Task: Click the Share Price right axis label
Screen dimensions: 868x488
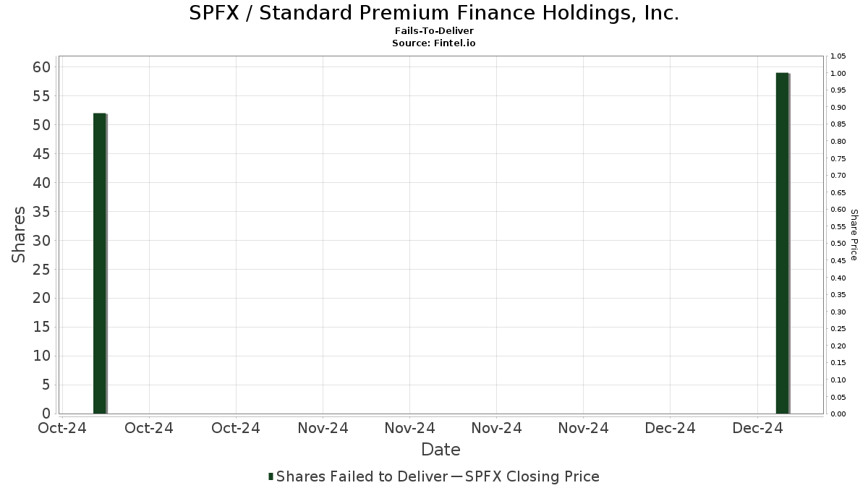Action: 854,235
